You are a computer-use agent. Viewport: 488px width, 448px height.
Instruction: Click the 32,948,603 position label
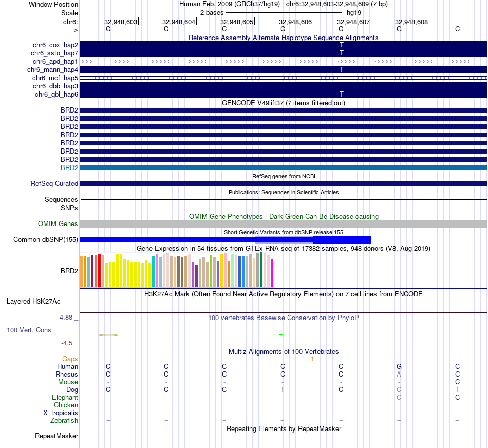coord(121,22)
